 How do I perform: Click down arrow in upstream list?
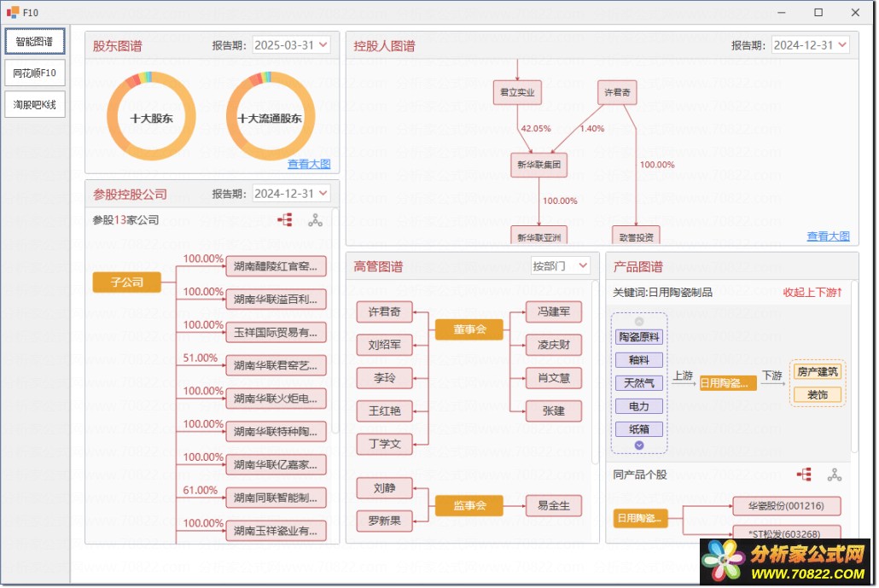tap(639, 445)
